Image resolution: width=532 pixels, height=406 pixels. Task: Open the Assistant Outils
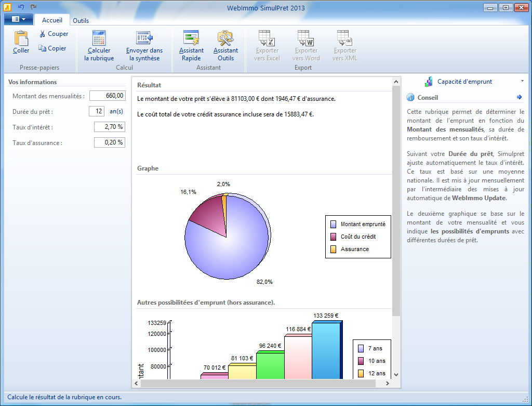pyautogui.click(x=225, y=46)
